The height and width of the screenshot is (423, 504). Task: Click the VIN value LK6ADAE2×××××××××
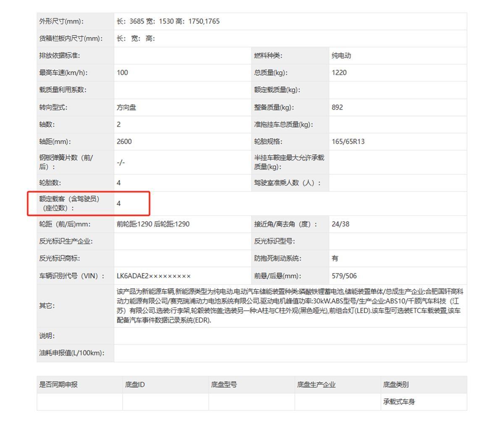click(154, 276)
